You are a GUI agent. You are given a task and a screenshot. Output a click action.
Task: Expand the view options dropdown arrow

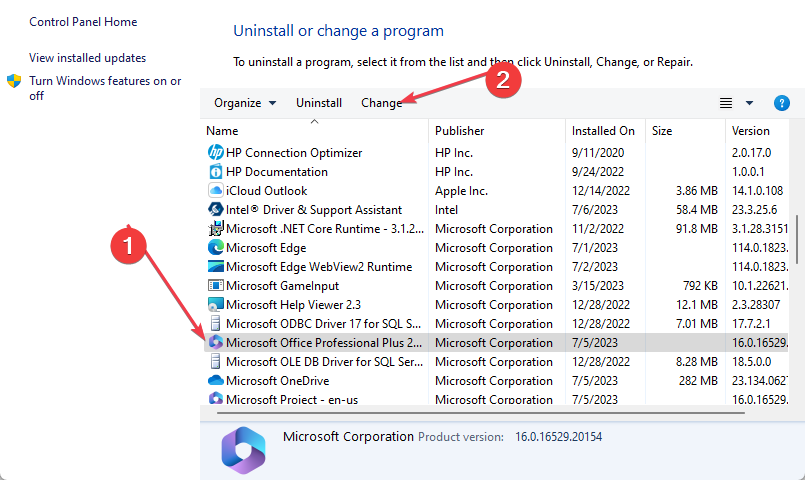749,103
